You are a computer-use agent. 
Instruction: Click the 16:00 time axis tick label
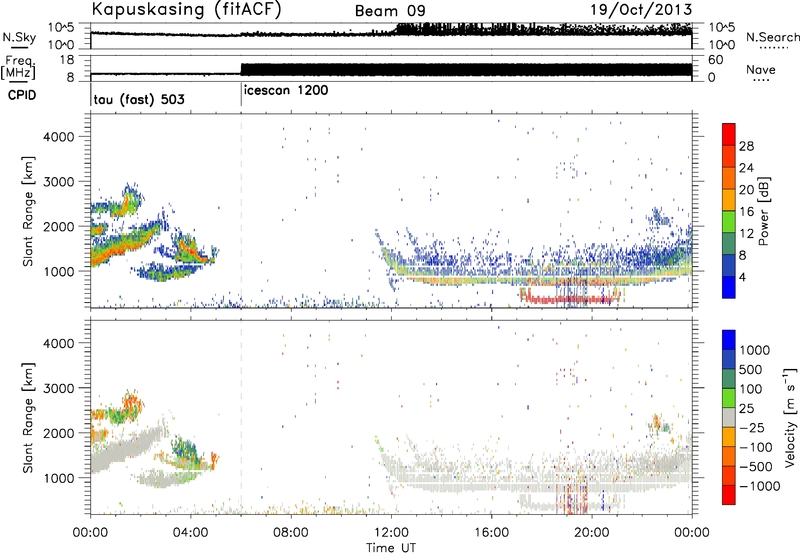pyautogui.click(x=491, y=533)
